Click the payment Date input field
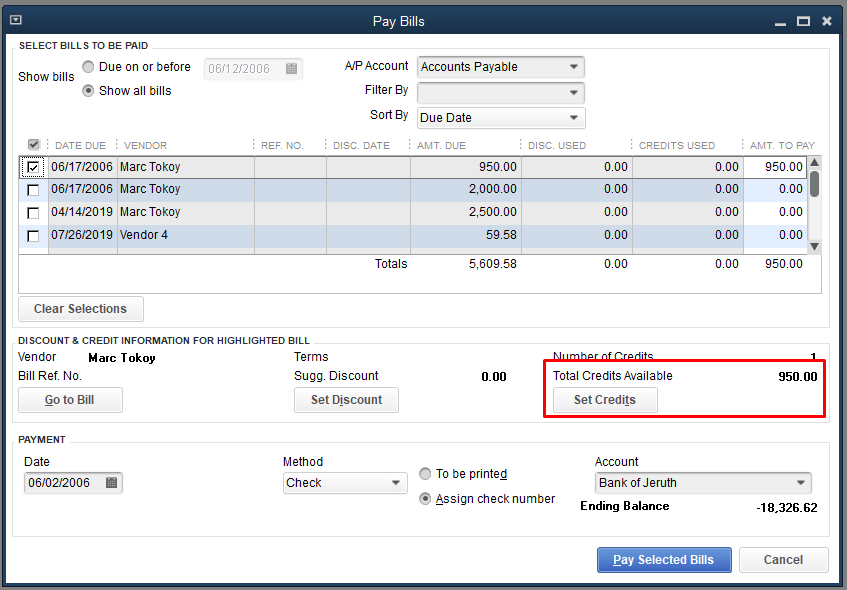Viewport: 847px width, 590px height. tap(62, 483)
